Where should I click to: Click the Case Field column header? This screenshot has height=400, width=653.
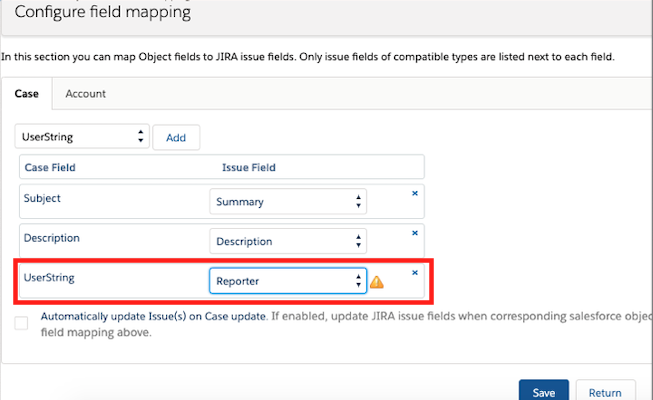(50, 167)
